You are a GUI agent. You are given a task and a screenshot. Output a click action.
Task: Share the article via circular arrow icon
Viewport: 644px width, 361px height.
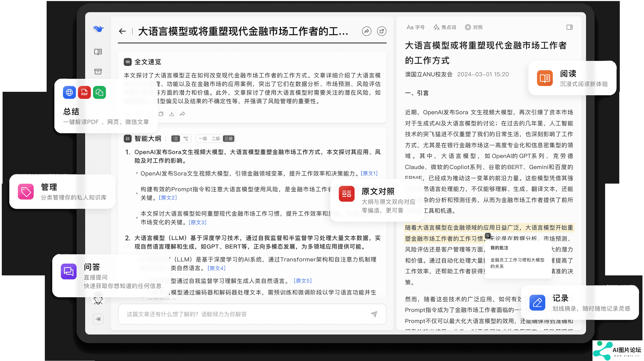[x=367, y=31]
